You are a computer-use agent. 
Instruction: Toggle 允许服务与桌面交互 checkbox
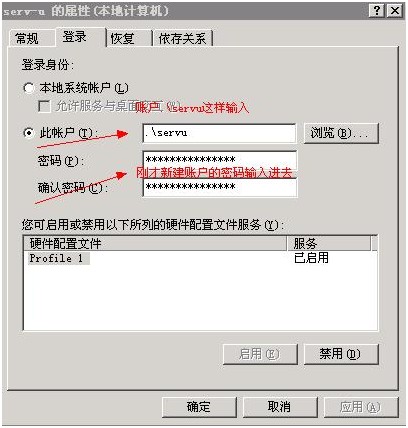coord(44,106)
